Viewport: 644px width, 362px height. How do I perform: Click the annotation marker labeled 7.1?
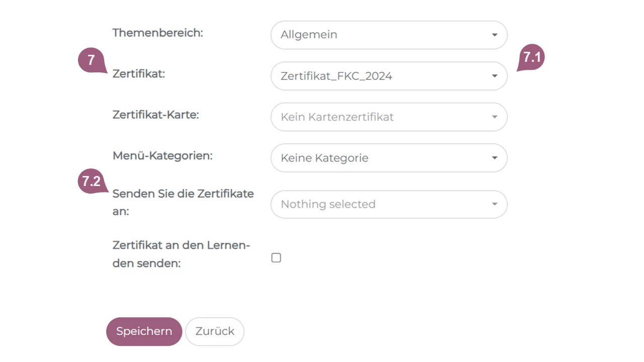[532, 58]
